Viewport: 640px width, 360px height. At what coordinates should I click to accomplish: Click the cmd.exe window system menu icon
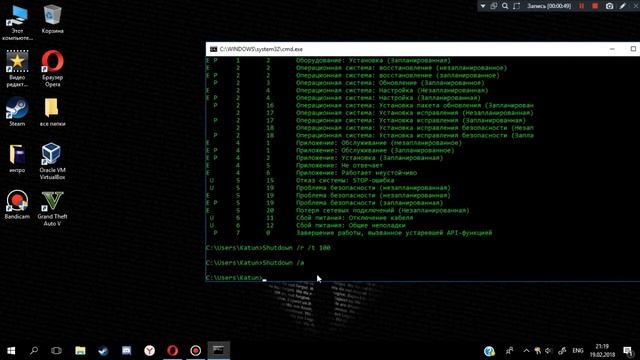click(213, 49)
